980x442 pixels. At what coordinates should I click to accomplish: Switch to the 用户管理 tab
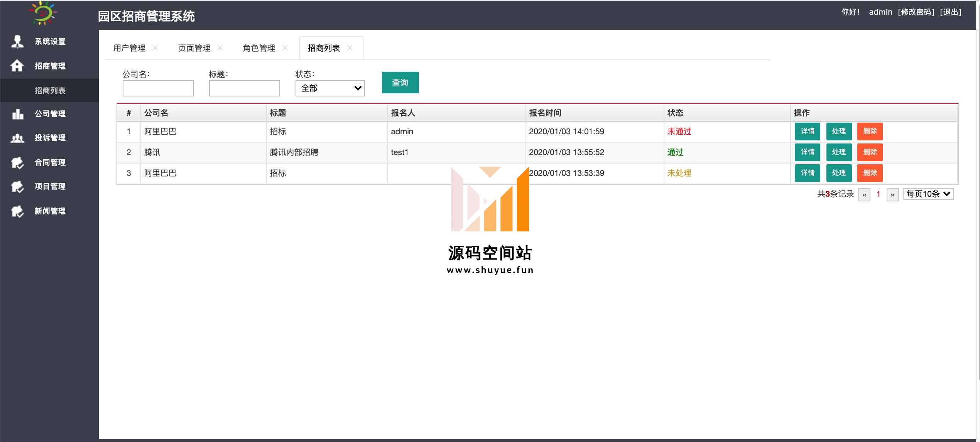pos(129,48)
